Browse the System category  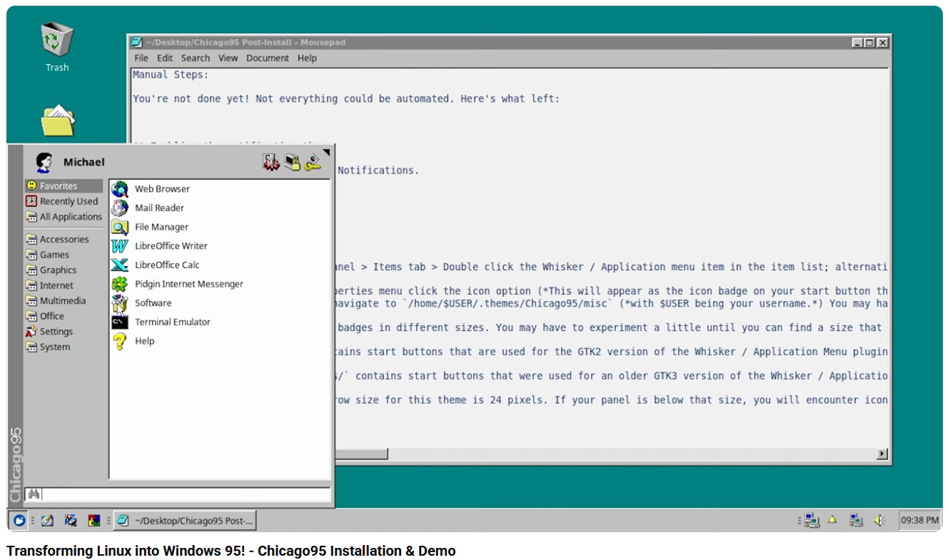(x=64, y=347)
